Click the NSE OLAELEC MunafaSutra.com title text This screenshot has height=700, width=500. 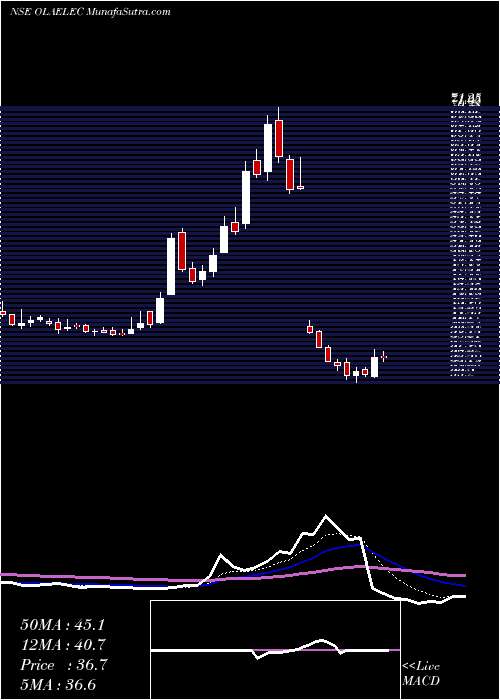(x=90, y=12)
